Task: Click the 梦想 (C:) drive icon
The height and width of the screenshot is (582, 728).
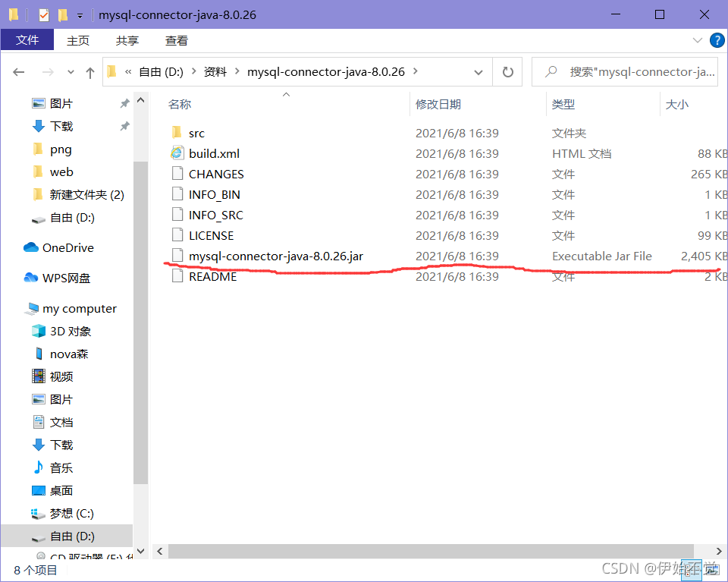Action: (x=38, y=514)
